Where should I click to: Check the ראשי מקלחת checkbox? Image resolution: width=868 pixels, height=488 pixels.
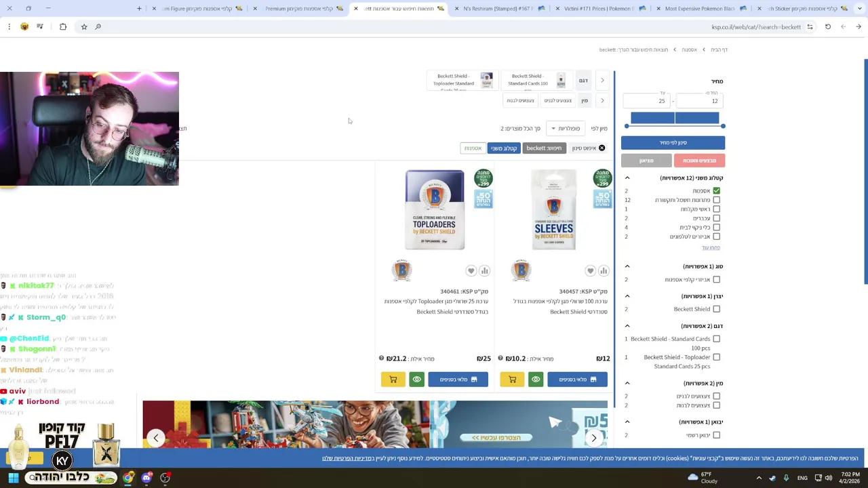tap(716, 209)
